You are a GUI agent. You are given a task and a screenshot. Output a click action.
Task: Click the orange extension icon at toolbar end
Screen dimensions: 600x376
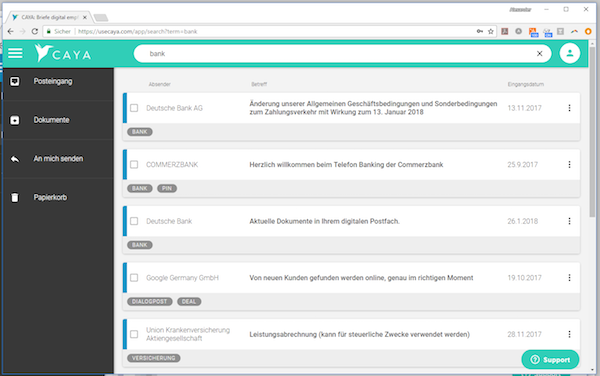coord(589,31)
